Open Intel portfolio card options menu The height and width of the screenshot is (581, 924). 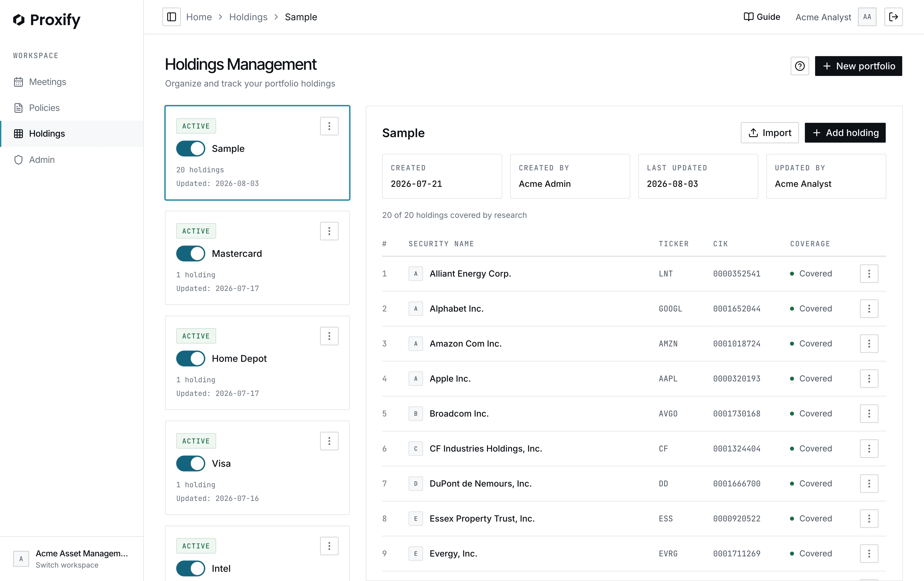coord(329,546)
